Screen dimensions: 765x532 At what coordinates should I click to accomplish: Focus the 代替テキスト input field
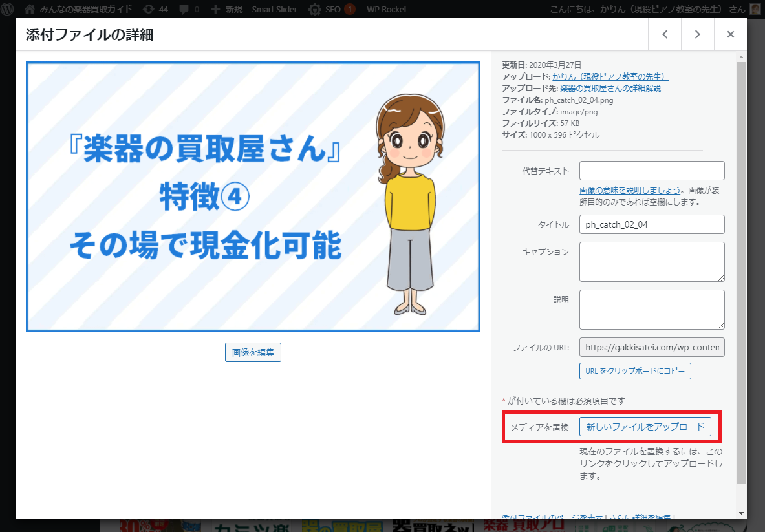click(x=652, y=171)
